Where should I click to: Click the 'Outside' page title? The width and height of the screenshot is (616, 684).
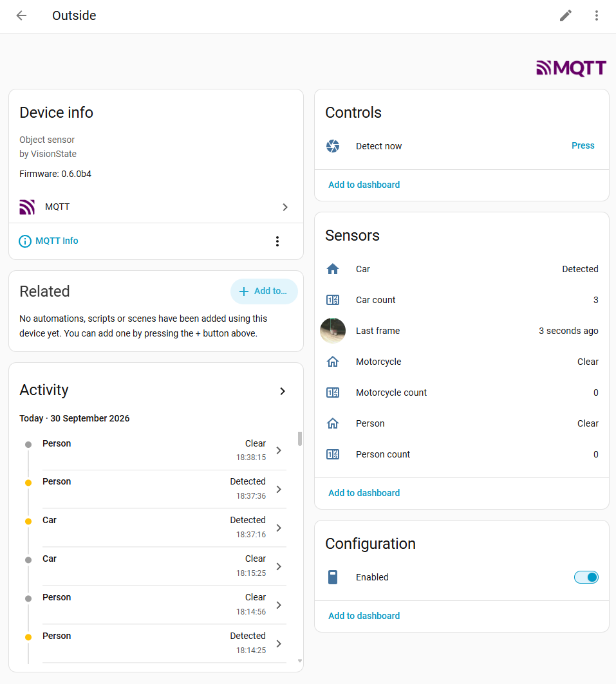(74, 15)
